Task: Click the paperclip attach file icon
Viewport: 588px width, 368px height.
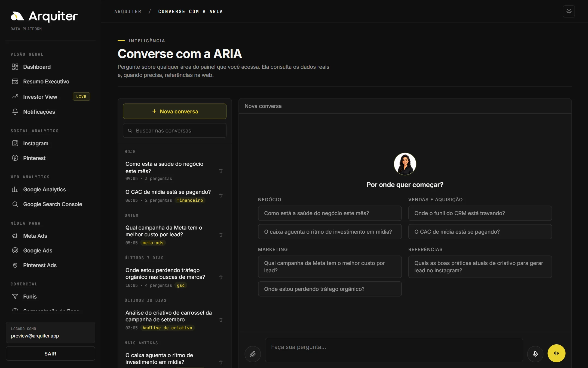Action: tap(253, 354)
